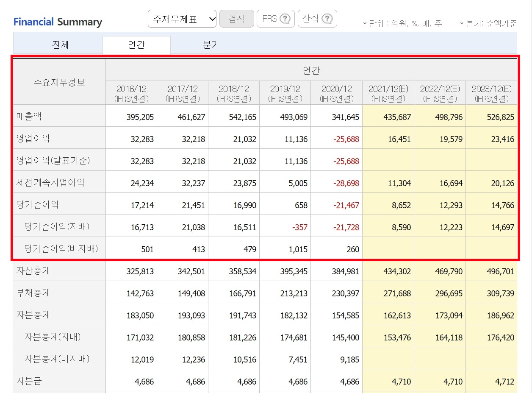Click the IFRS help question icon
The height and width of the screenshot is (393, 532).
pos(285,19)
